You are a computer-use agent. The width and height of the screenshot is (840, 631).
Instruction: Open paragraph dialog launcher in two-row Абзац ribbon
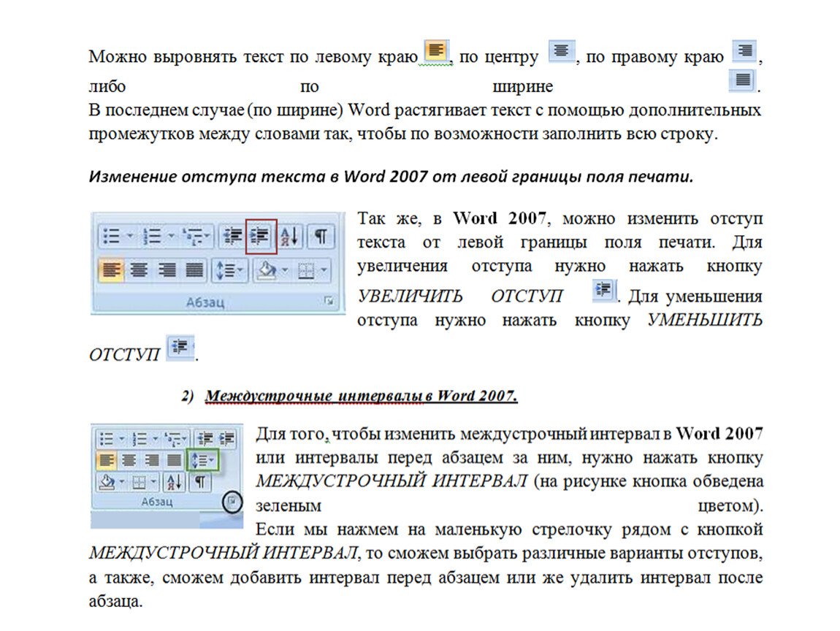tap(329, 301)
